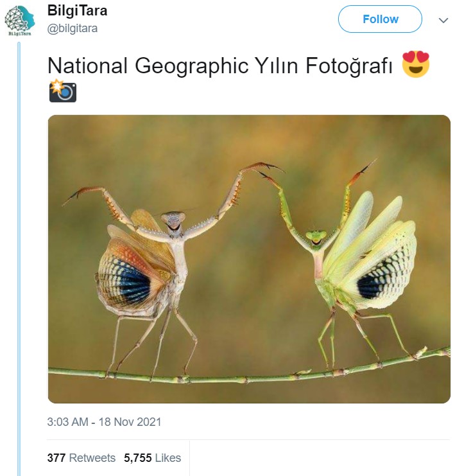Open tweet options chevron menu
Image resolution: width=455 pixels, height=476 pixels.
443,20
